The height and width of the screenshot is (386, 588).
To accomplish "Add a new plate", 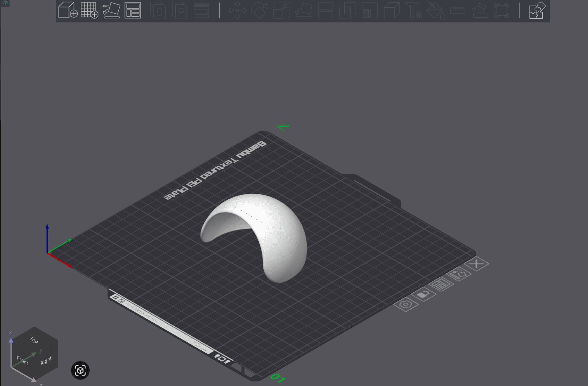I will [89, 10].
